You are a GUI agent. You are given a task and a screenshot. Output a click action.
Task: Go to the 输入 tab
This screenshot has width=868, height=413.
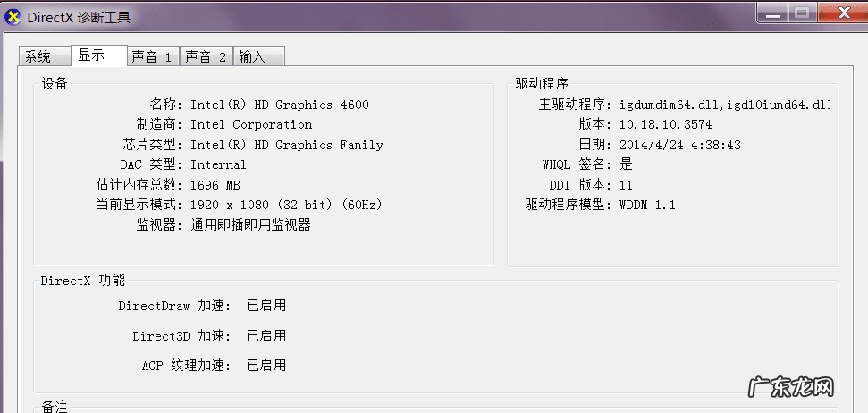coord(258,56)
